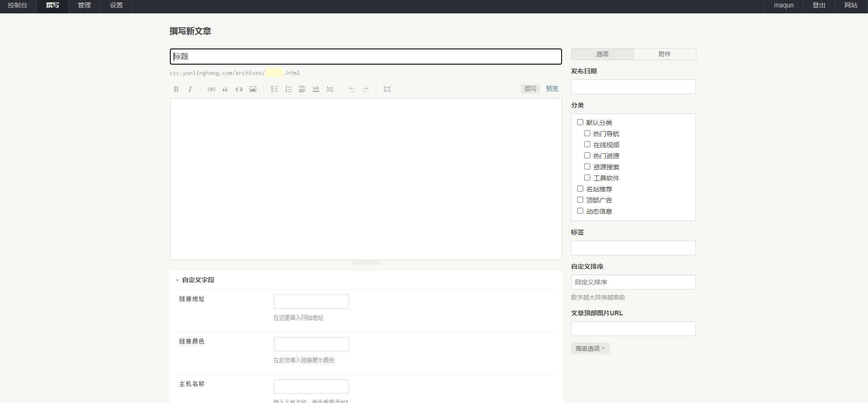The width and height of the screenshot is (868, 403).
Task: Click the editor resize handle bar
Action: [x=365, y=262]
